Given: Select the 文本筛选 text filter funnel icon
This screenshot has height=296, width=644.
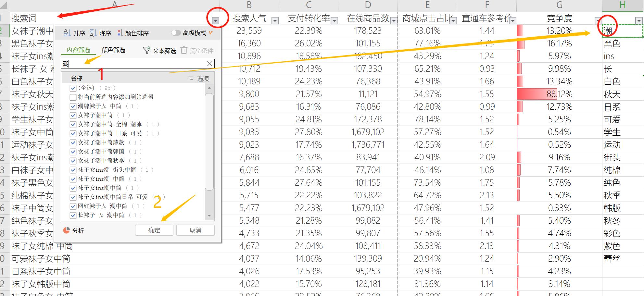Looking at the screenshot, I should coord(146,50).
